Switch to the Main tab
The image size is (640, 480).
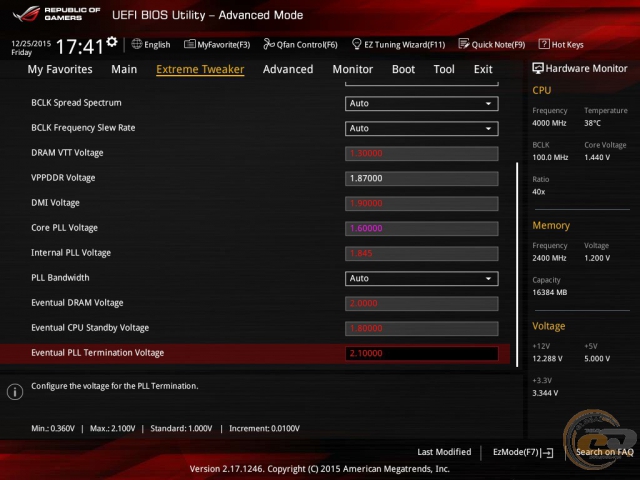[x=124, y=69]
